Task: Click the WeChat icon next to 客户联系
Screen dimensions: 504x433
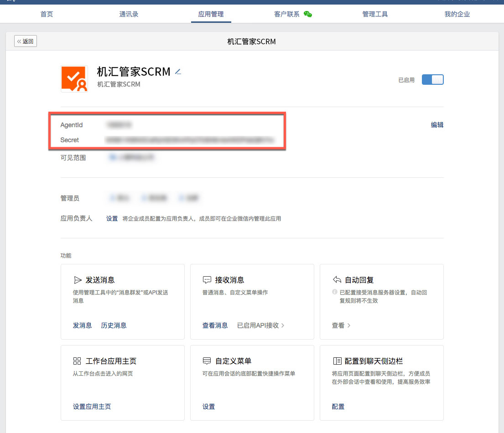Action: 308,14
